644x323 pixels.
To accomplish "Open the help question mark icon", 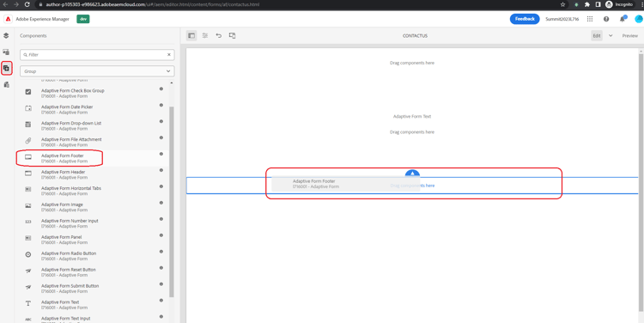I will point(606,19).
